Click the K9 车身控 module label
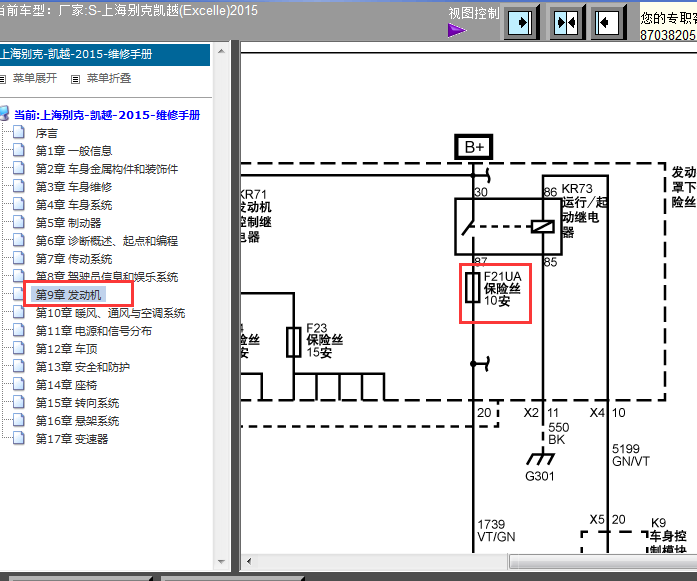The image size is (697, 581). click(x=669, y=536)
